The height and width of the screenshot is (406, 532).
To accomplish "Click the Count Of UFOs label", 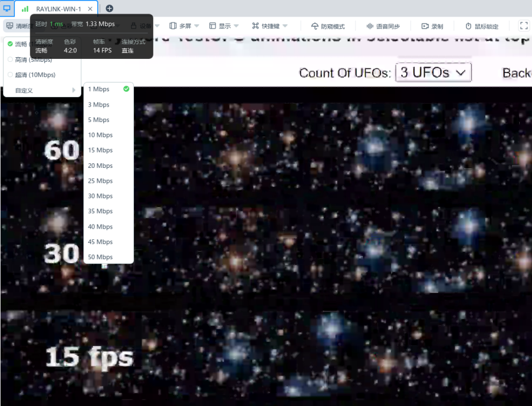I will point(345,73).
